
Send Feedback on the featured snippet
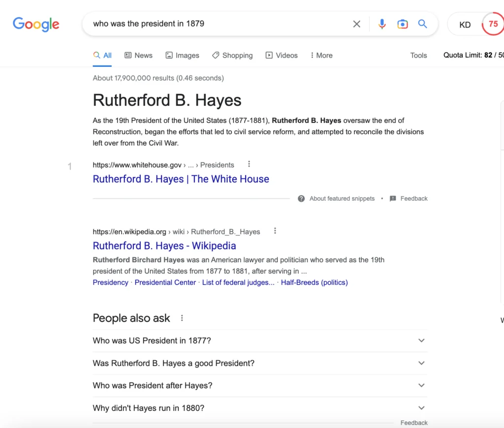(x=413, y=199)
